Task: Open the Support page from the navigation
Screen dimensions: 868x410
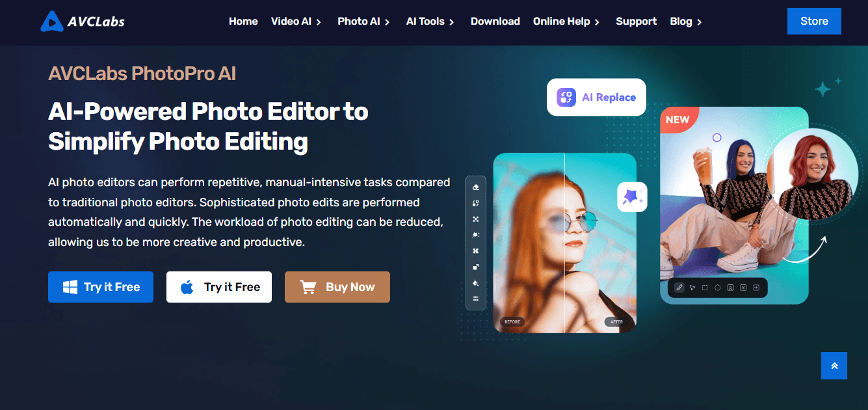Action: tap(636, 21)
